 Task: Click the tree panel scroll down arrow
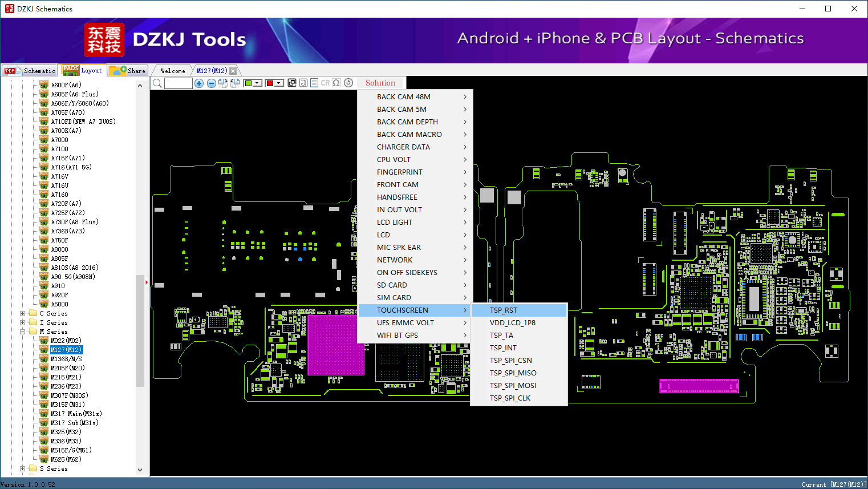(x=140, y=470)
